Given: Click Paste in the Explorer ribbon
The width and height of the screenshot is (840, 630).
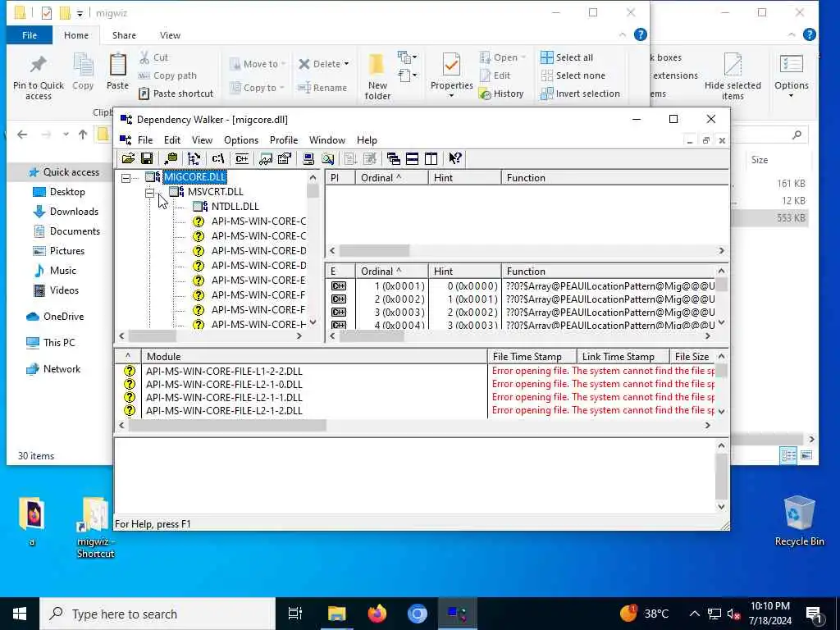Looking at the screenshot, I should click(117, 71).
